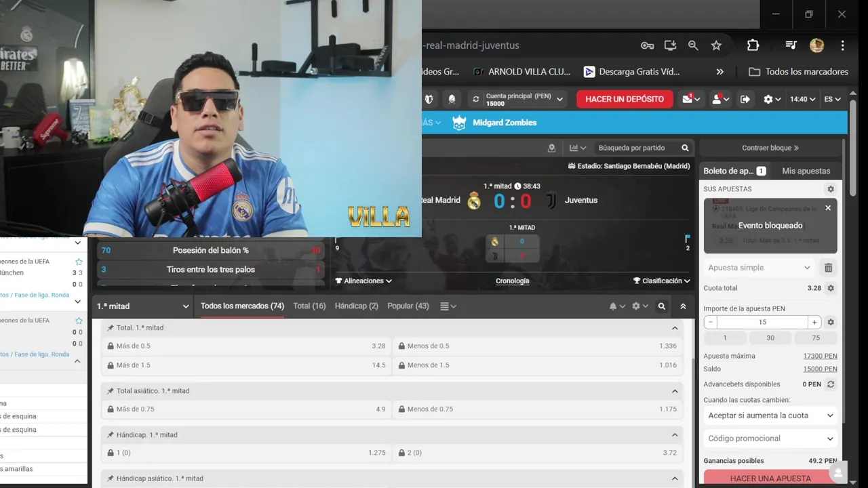
Task: Open the password manager key icon
Action: (647, 45)
